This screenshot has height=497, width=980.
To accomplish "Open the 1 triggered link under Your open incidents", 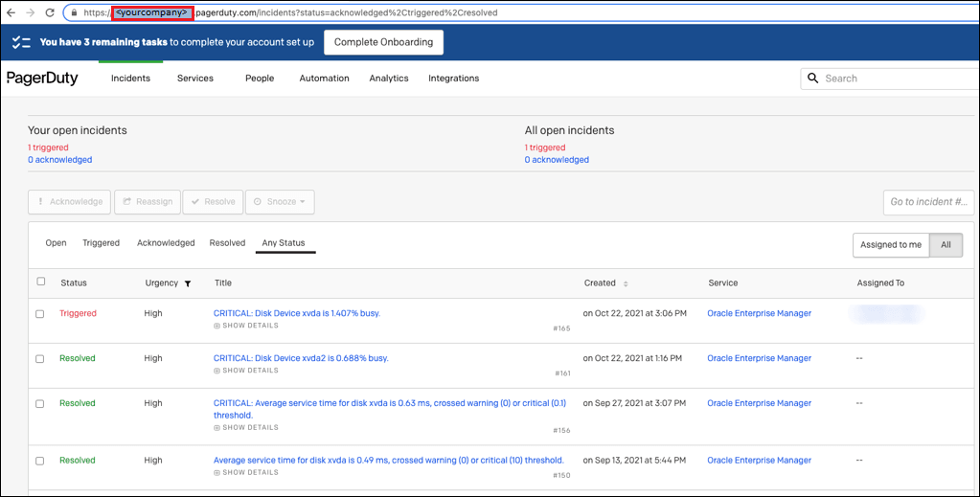I will coord(48,147).
